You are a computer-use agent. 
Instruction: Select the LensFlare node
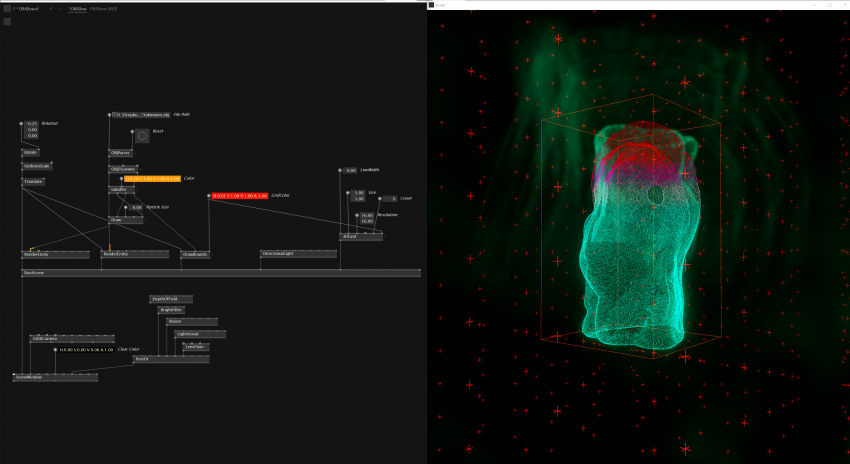click(196, 346)
